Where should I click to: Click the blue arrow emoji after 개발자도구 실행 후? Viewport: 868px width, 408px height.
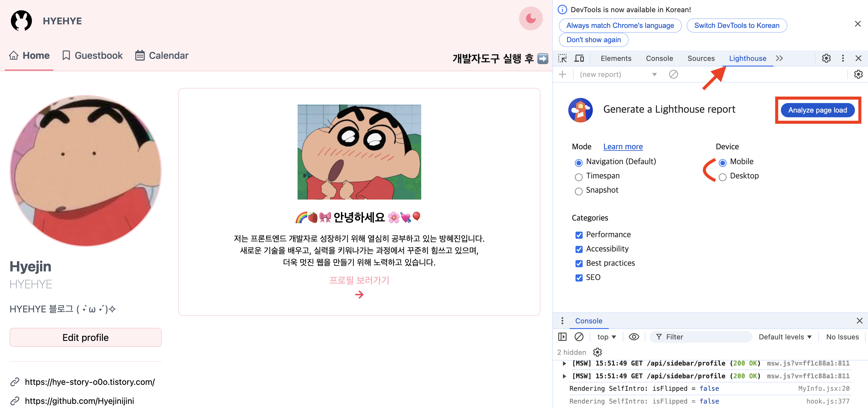(x=542, y=58)
